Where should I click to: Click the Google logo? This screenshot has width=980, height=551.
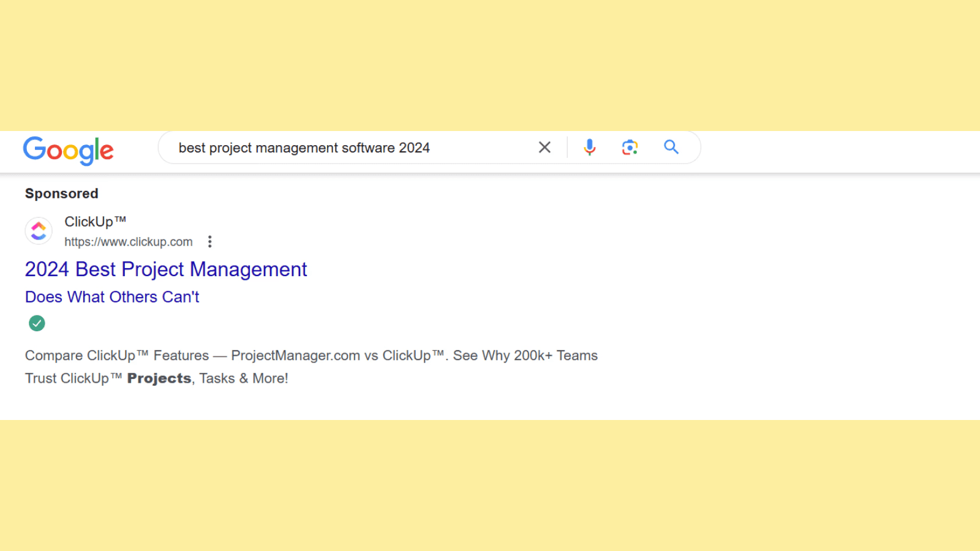(68, 150)
